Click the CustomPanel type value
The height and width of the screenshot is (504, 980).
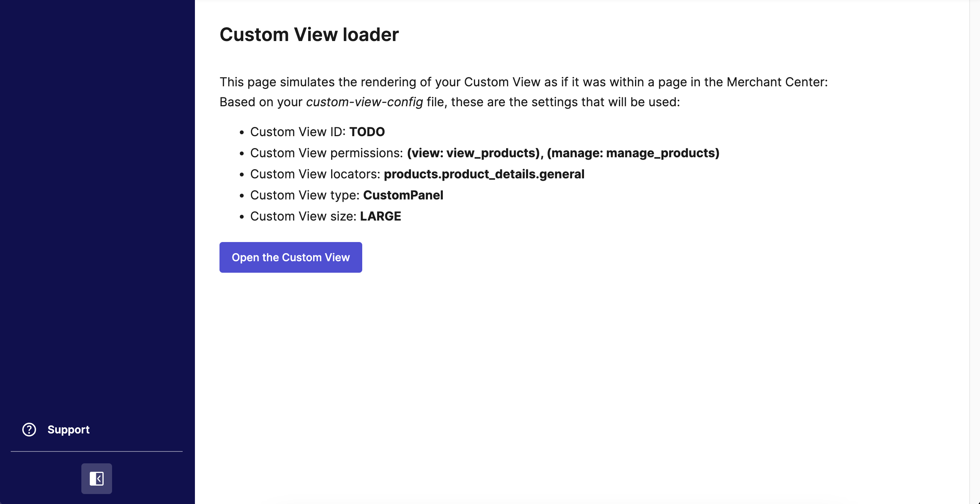tap(403, 195)
